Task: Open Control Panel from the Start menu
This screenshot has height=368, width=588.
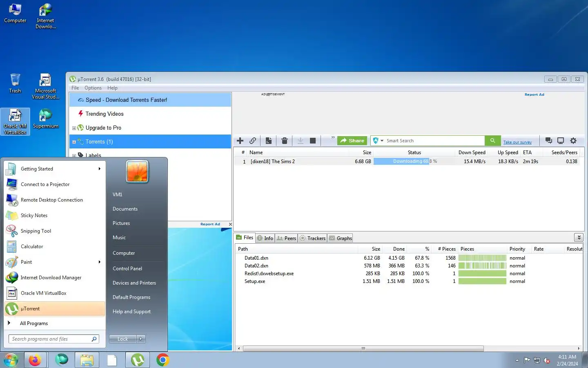Action: coord(127,269)
